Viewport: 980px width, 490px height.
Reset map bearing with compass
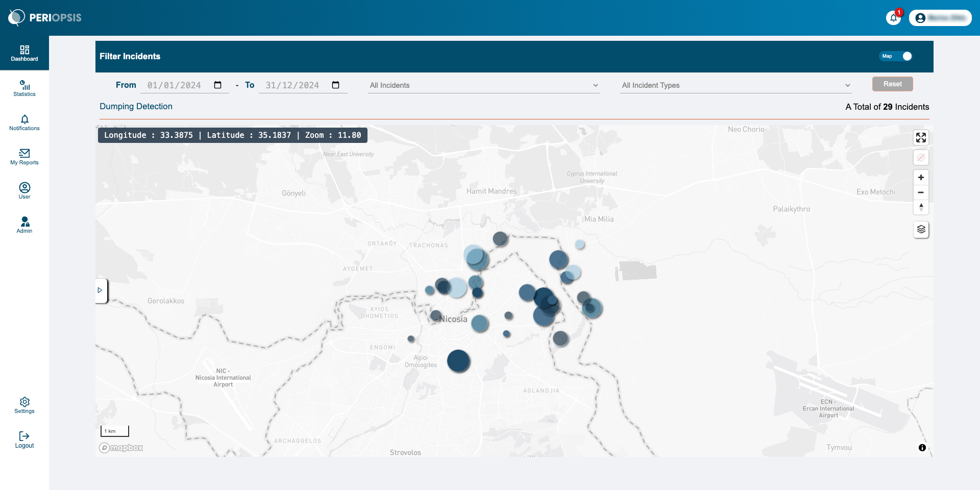pos(921,207)
